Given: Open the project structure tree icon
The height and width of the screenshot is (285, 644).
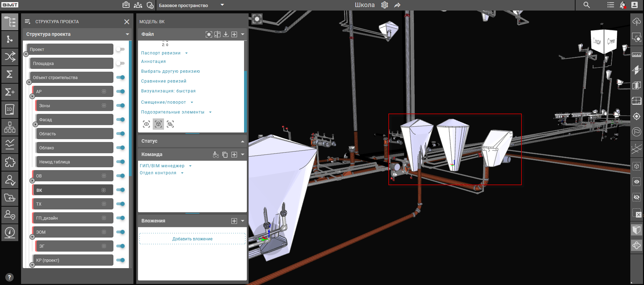Looking at the screenshot, I should coord(9,22).
